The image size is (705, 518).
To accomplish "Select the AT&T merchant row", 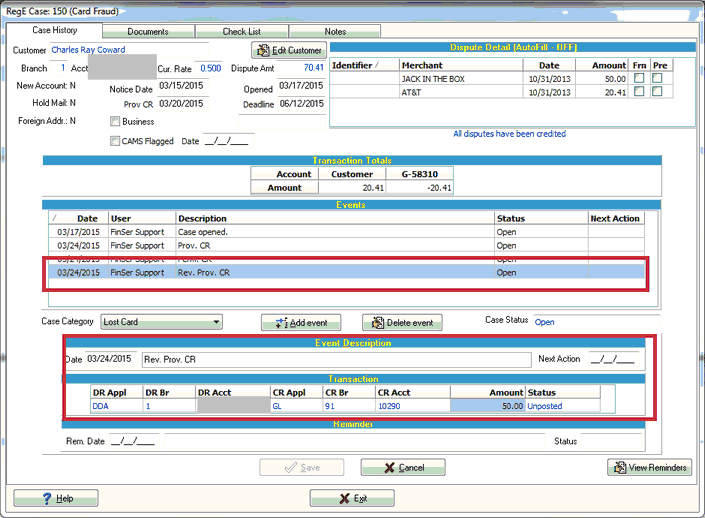I will (501, 92).
